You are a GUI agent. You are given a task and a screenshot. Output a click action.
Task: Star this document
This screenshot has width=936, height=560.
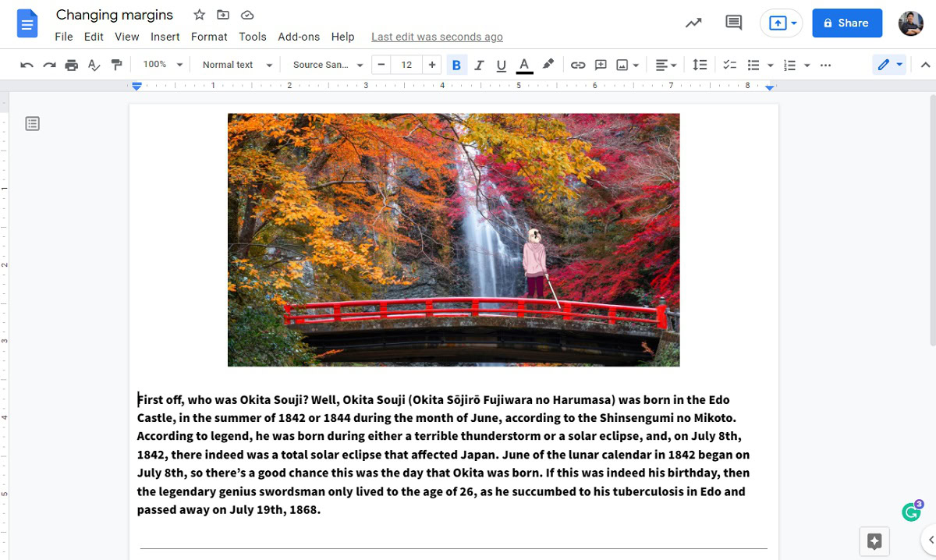point(199,15)
